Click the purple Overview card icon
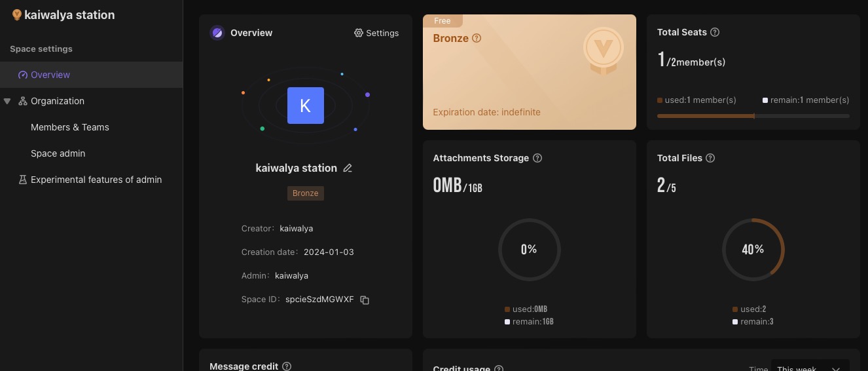 [x=217, y=33]
